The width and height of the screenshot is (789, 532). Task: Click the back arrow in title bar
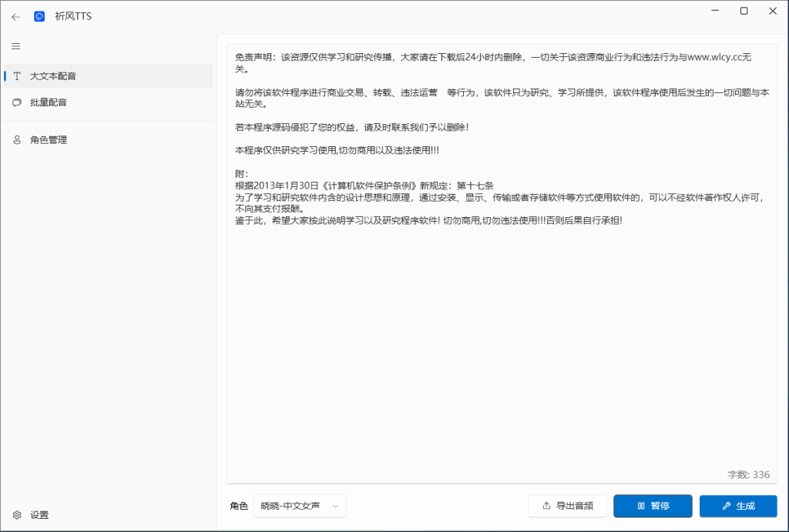[16, 16]
